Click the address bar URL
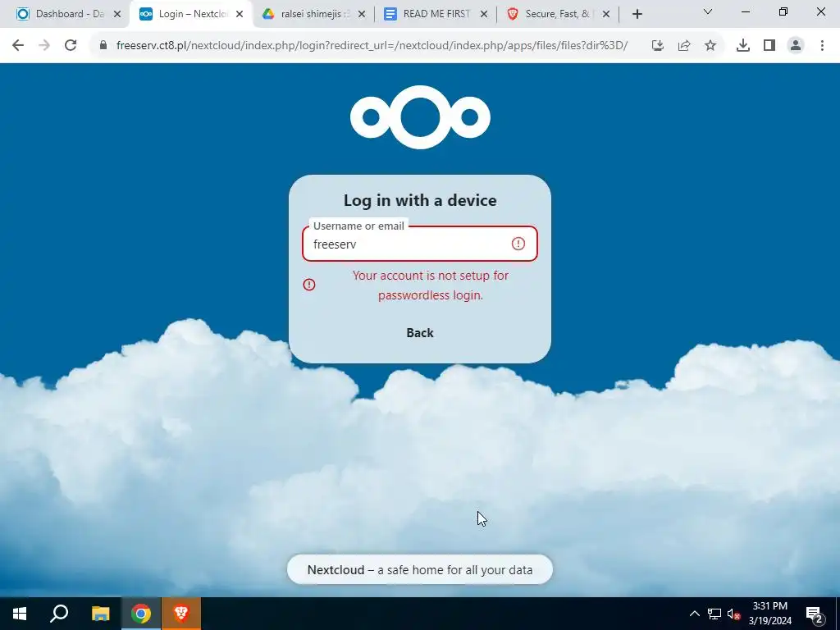840x630 pixels. [x=372, y=46]
